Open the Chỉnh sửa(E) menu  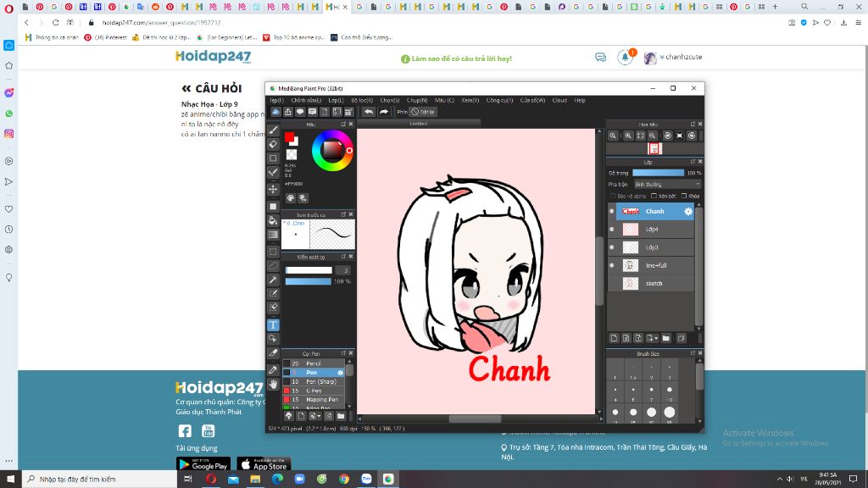306,100
